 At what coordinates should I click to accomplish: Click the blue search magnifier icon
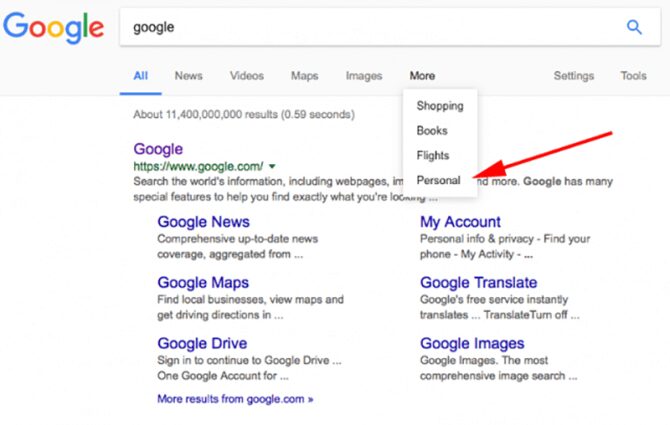tap(634, 27)
